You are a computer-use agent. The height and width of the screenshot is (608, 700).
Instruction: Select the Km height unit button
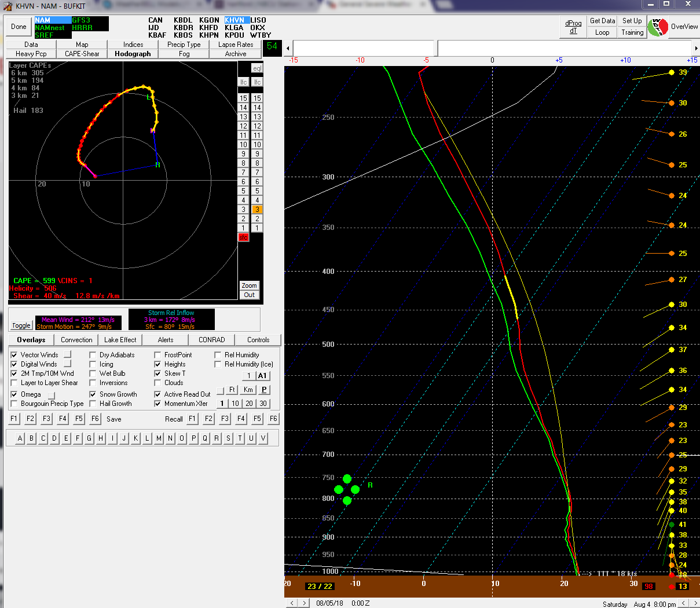coord(248,390)
